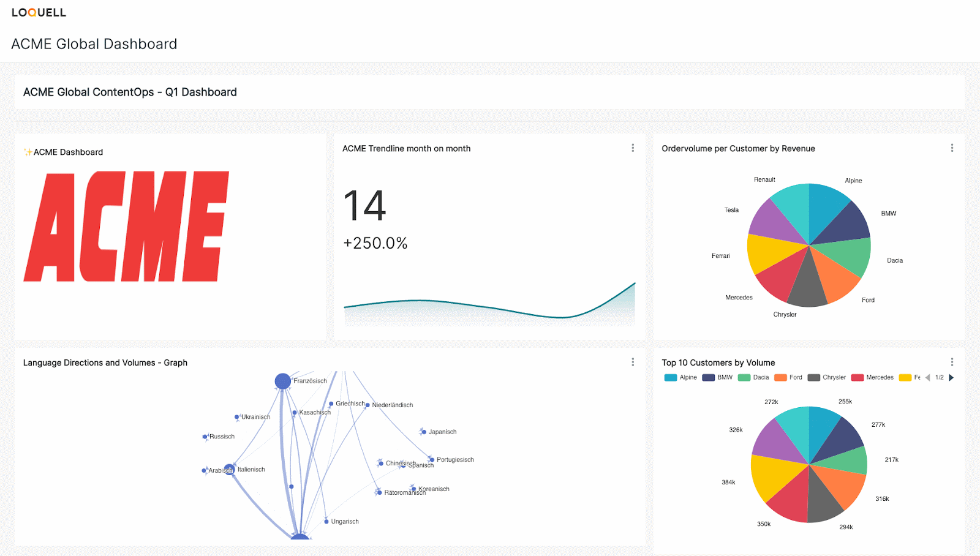The width and height of the screenshot is (980, 556).
Task: Click the ACME Global Dashboard page title
Action: pos(94,44)
